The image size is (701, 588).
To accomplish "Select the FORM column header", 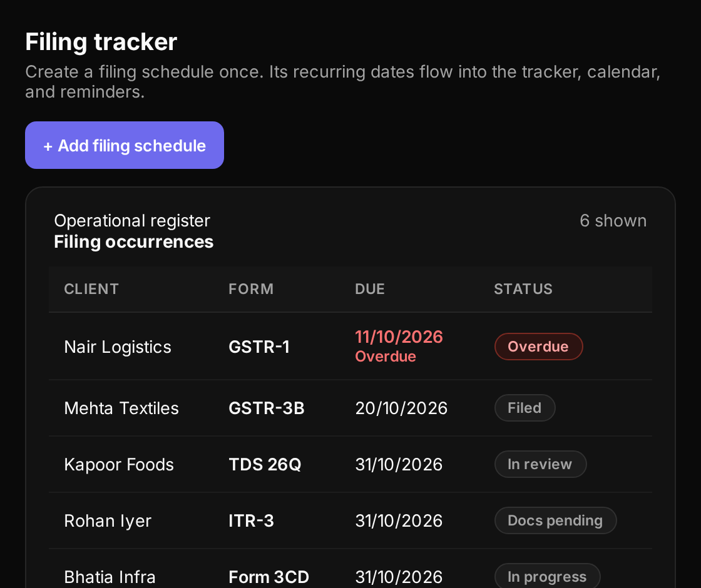I will (251, 289).
